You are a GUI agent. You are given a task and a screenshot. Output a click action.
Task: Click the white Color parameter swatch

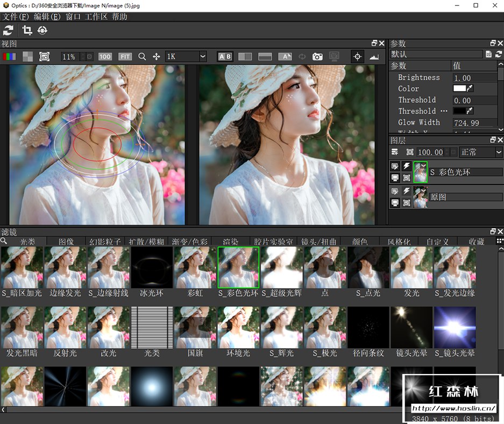tap(459, 89)
